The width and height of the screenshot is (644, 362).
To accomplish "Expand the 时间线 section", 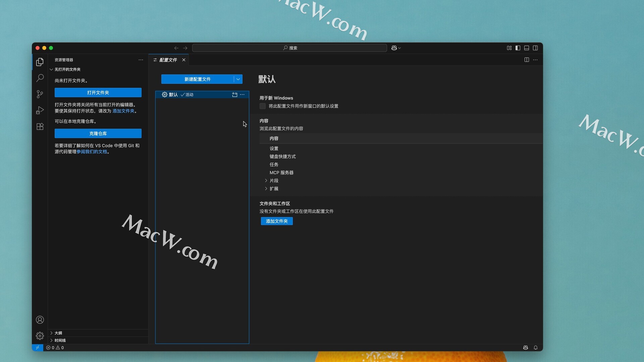I will [51, 340].
